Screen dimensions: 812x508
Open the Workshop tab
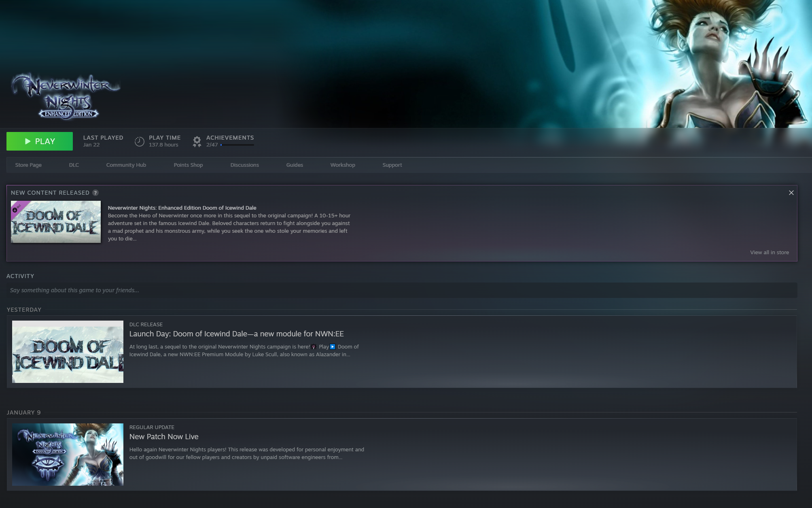[x=342, y=165]
